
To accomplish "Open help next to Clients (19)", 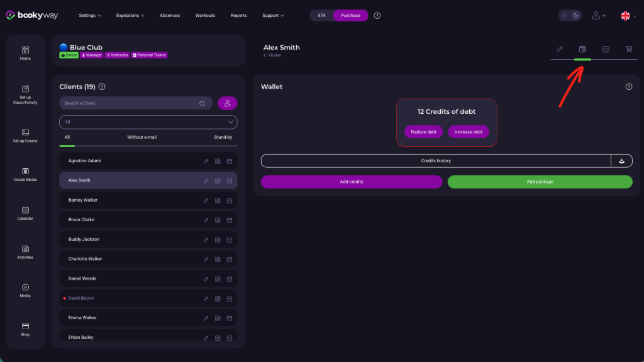I will (x=102, y=87).
